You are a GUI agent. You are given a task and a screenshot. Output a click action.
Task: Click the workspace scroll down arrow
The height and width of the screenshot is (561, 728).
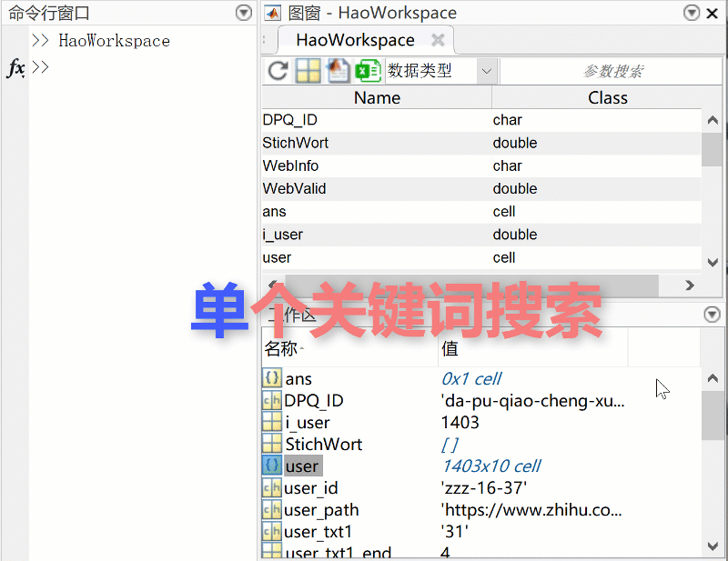[x=713, y=546]
